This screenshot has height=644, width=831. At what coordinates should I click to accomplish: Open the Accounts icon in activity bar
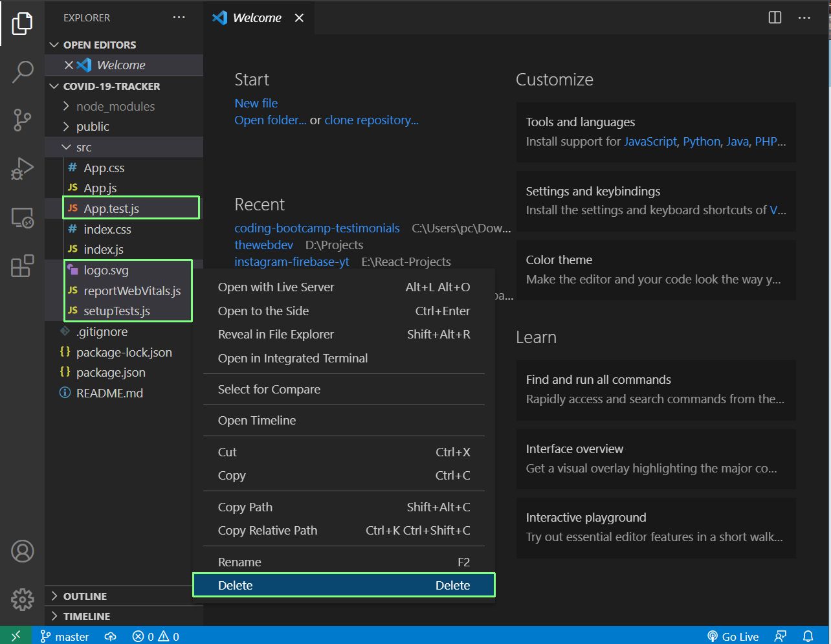pos(22,551)
